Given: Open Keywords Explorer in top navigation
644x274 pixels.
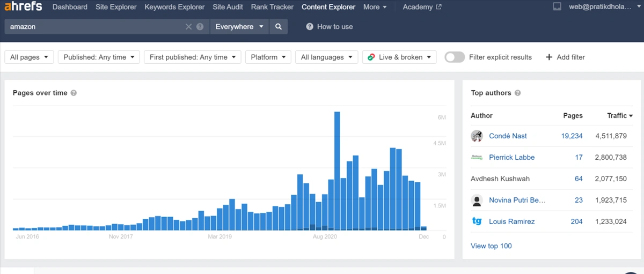Looking at the screenshot, I should coord(174,7).
